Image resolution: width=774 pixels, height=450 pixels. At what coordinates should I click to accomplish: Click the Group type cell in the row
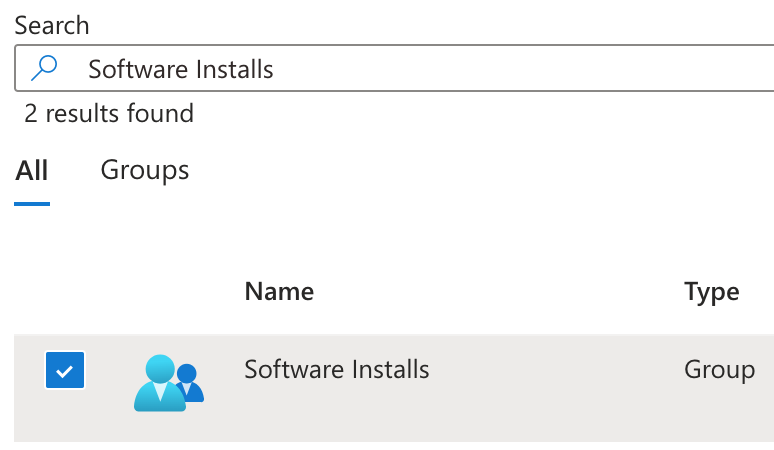point(719,370)
